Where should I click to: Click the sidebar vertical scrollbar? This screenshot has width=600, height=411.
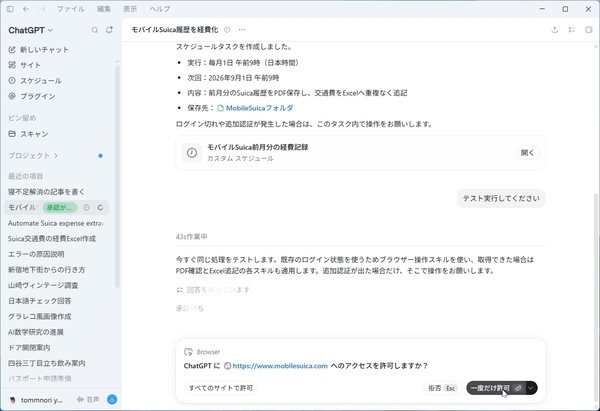tap(117, 176)
